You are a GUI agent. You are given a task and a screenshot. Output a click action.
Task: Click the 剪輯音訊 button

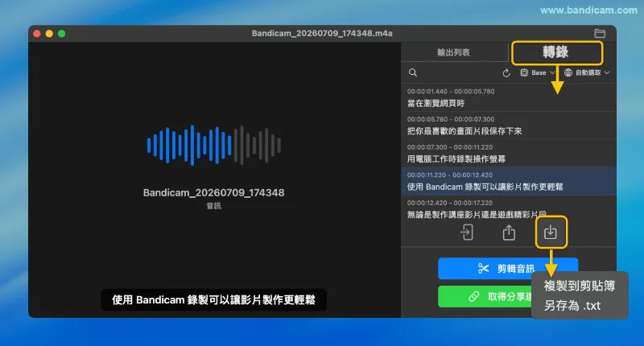pyautogui.click(x=508, y=269)
